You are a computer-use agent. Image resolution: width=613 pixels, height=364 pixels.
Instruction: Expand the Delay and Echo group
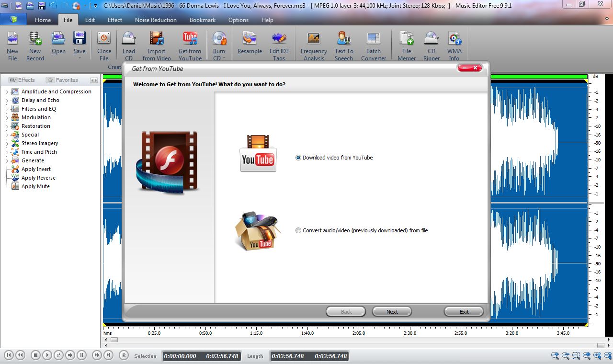(x=7, y=101)
